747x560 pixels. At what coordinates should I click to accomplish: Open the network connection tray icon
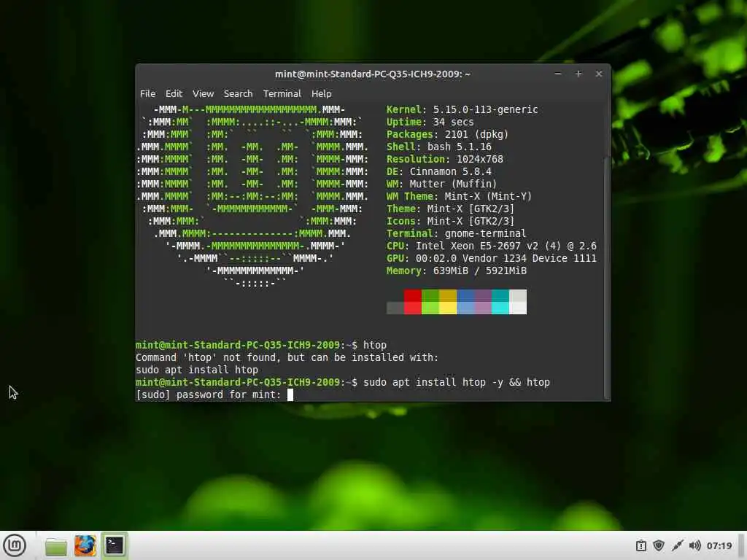[x=677, y=545]
